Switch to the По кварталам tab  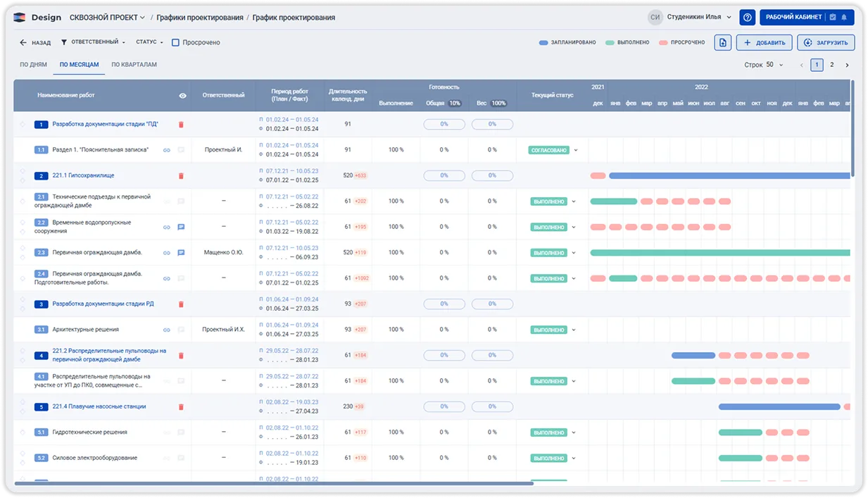[x=134, y=65]
